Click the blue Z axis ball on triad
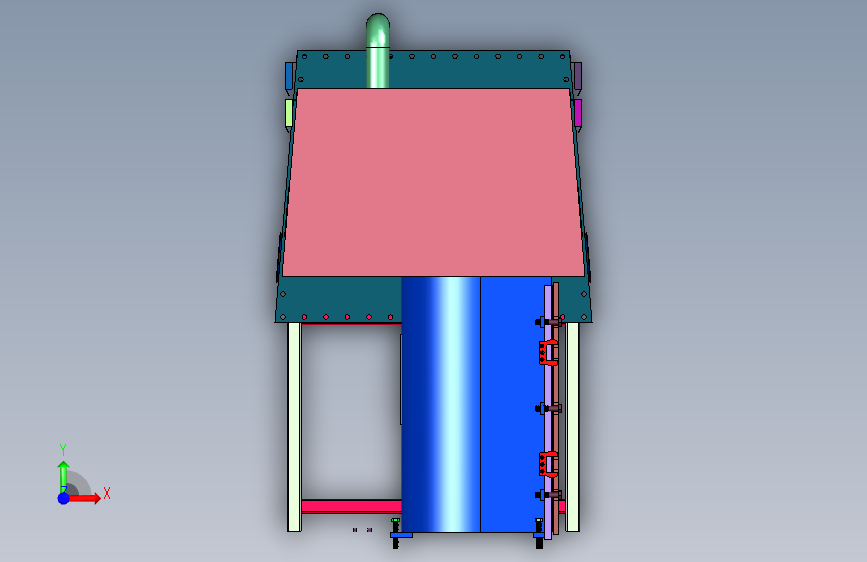The height and width of the screenshot is (562, 867). [x=64, y=498]
